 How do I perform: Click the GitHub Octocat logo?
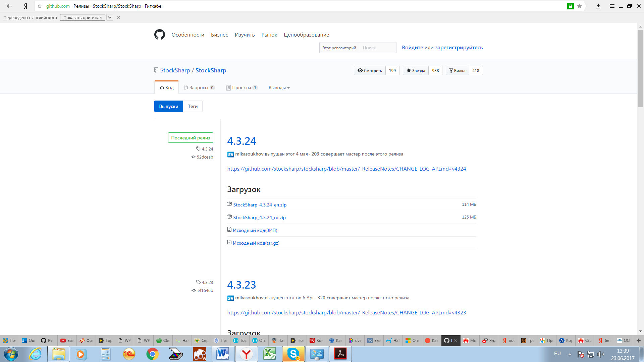[x=160, y=35]
